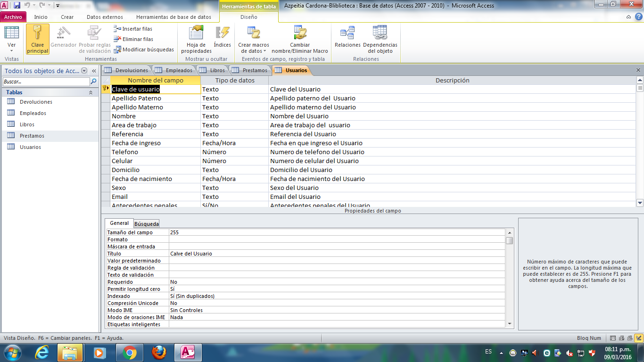Collapse the Tablas group in navigation pane
644x362 pixels.
pyautogui.click(x=91, y=92)
